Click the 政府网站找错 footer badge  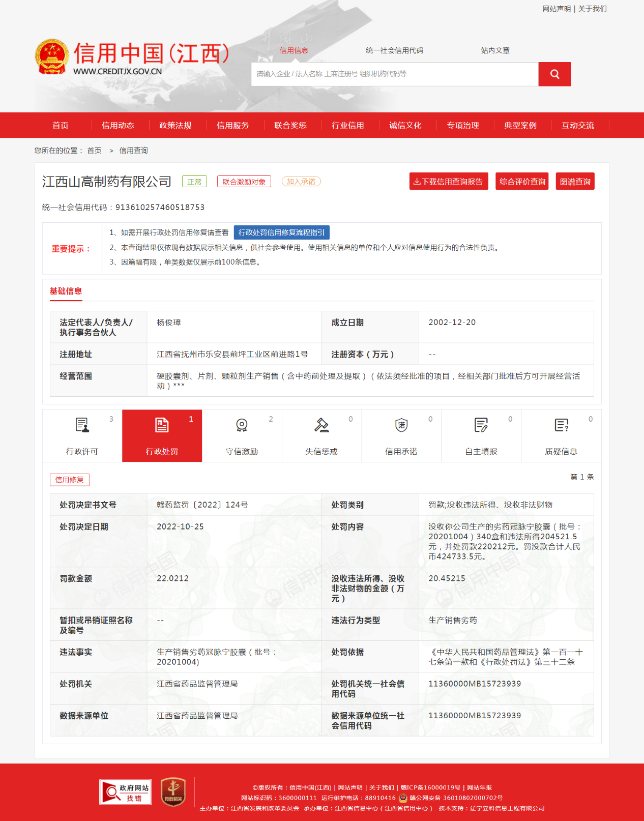126,792
